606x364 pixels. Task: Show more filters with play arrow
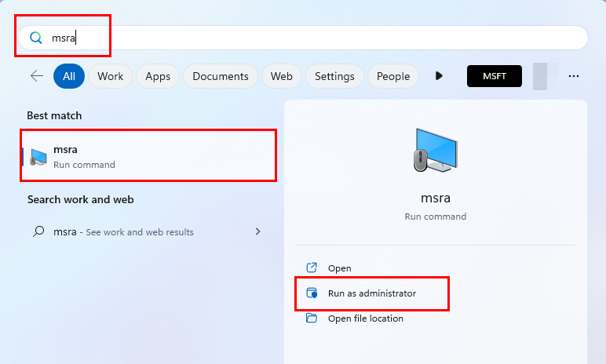tap(439, 76)
